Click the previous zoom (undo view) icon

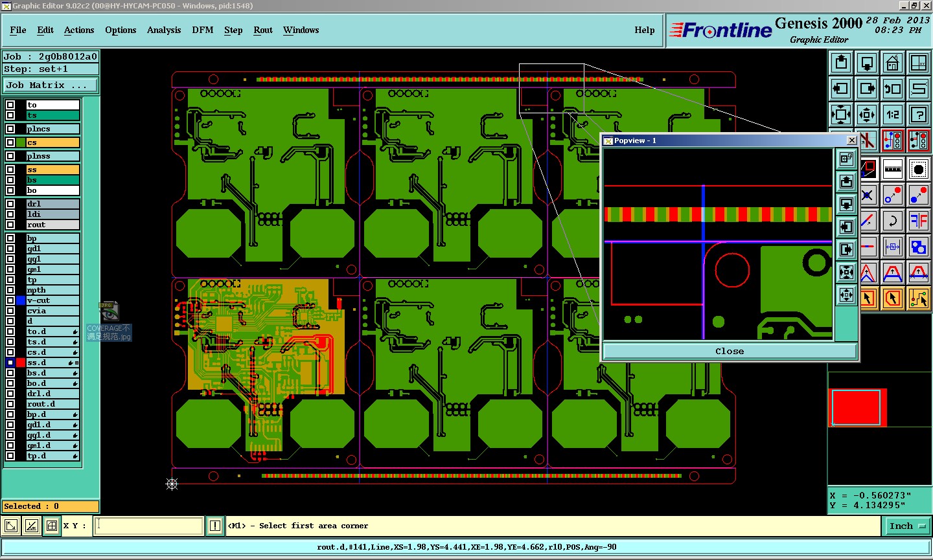(x=893, y=89)
